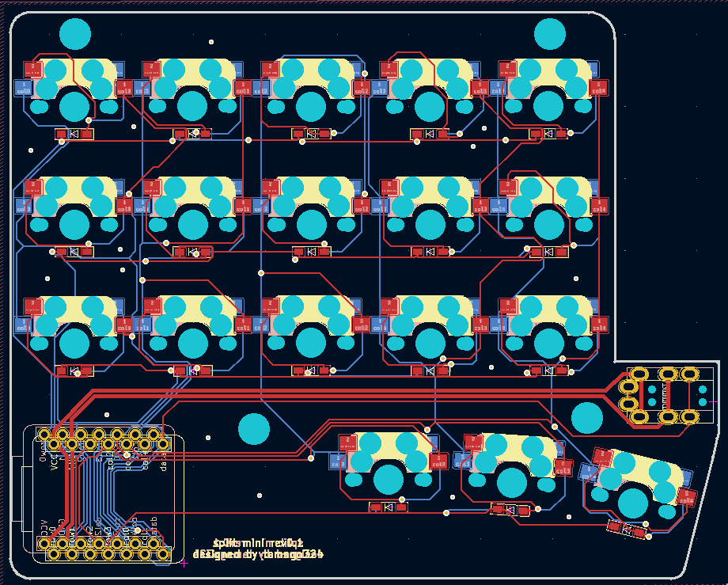Click the controller's top-row leftmost gold pin pad
The width and height of the screenshot is (728, 585).
pyautogui.click(x=44, y=435)
